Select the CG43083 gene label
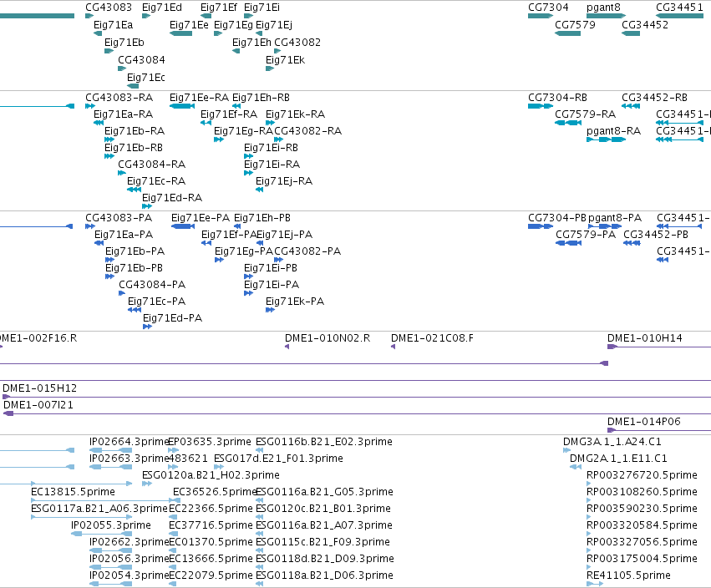Image resolution: width=711 pixels, height=588 pixels. click(109, 8)
